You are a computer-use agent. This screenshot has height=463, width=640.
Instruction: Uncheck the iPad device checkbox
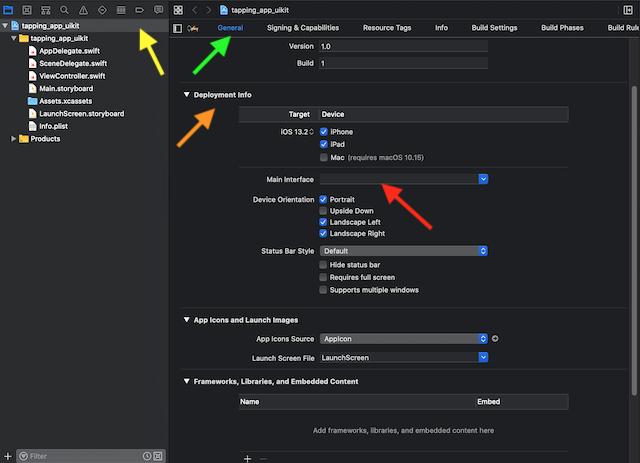[x=324, y=144]
